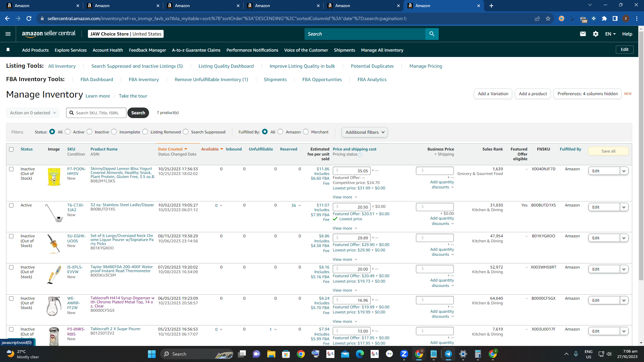Screen dimensions: 644x362
Task: Select the Inactive status radio button
Action: pyautogui.click(x=89, y=132)
